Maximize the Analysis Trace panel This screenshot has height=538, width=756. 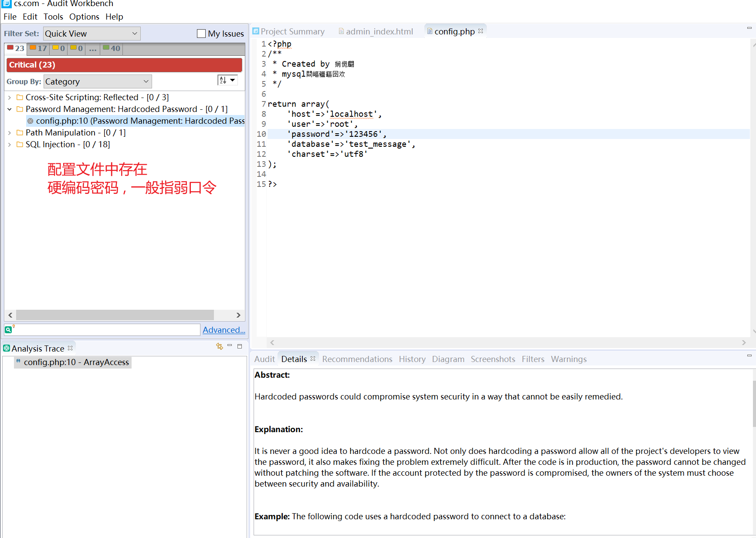click(x=240, y=346)
